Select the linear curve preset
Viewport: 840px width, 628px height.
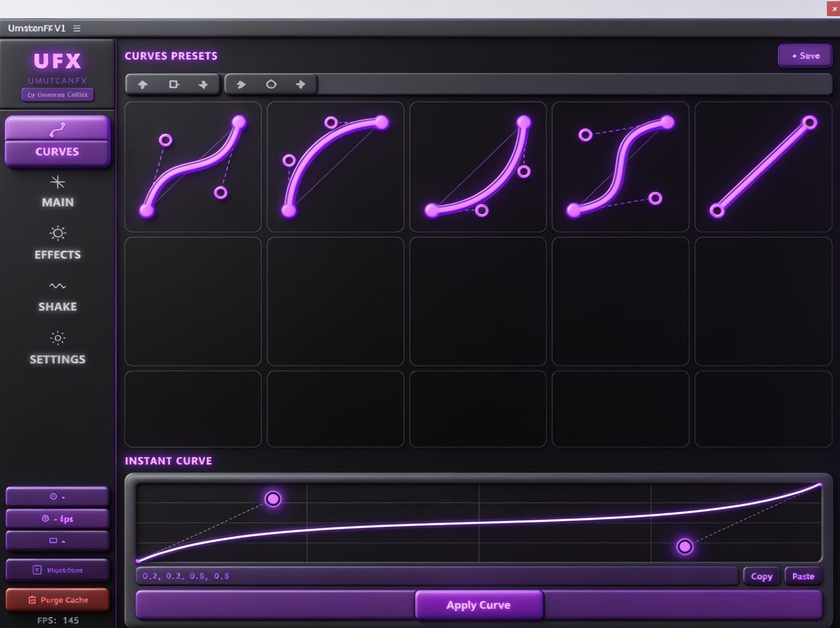pos(763,167)
